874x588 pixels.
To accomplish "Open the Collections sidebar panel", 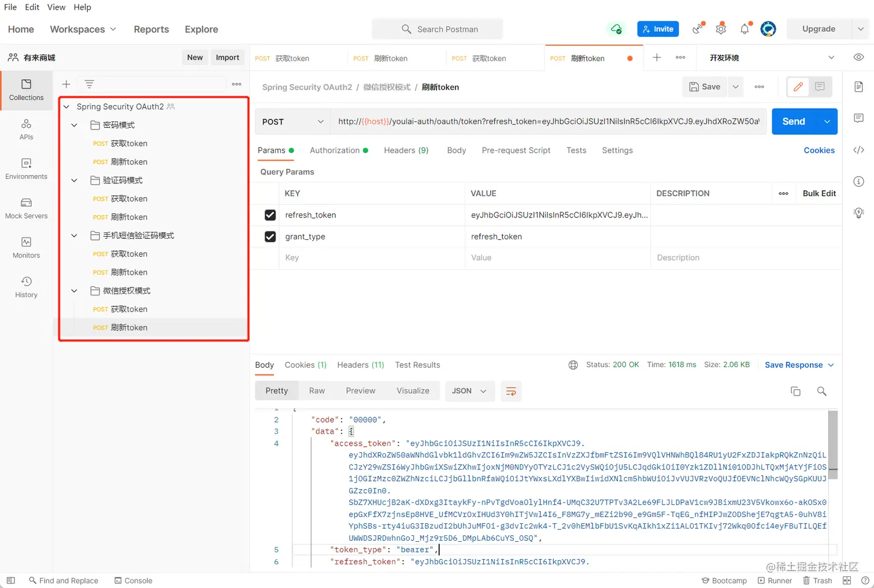I will pos(26,90).
